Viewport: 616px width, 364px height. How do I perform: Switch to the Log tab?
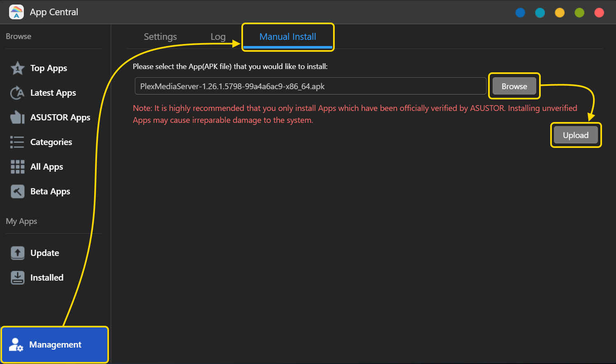pyautogui.click(x=218, y=37)
